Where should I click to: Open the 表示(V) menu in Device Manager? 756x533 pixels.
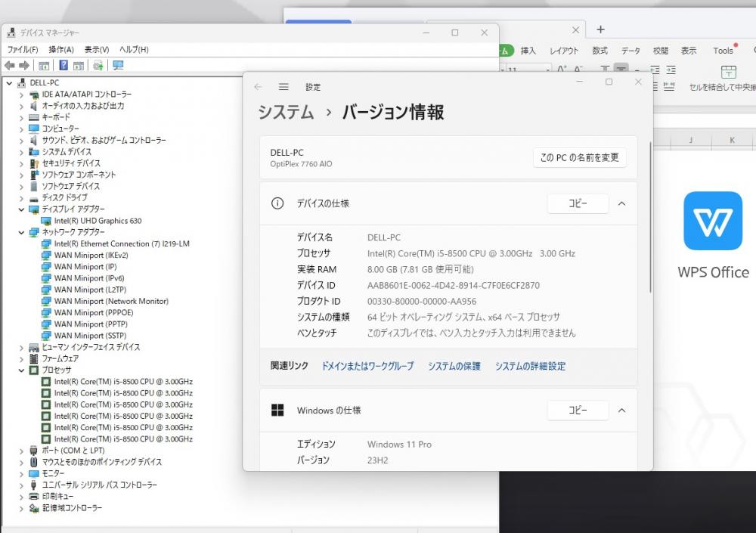[97, 49]
